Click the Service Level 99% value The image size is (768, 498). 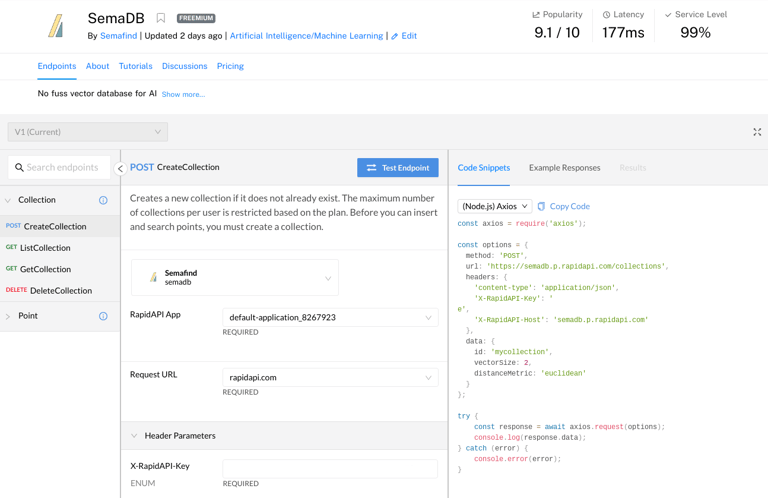695,32
